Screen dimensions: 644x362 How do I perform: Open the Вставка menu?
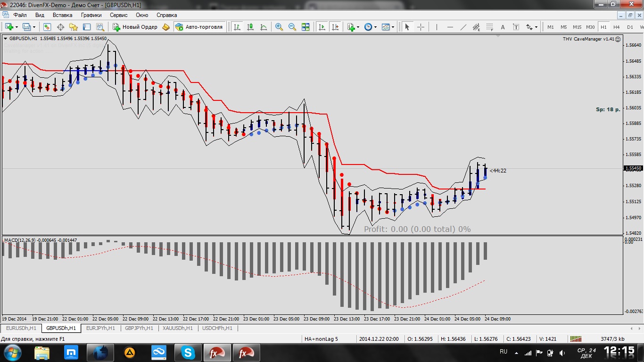pos(63,15)
